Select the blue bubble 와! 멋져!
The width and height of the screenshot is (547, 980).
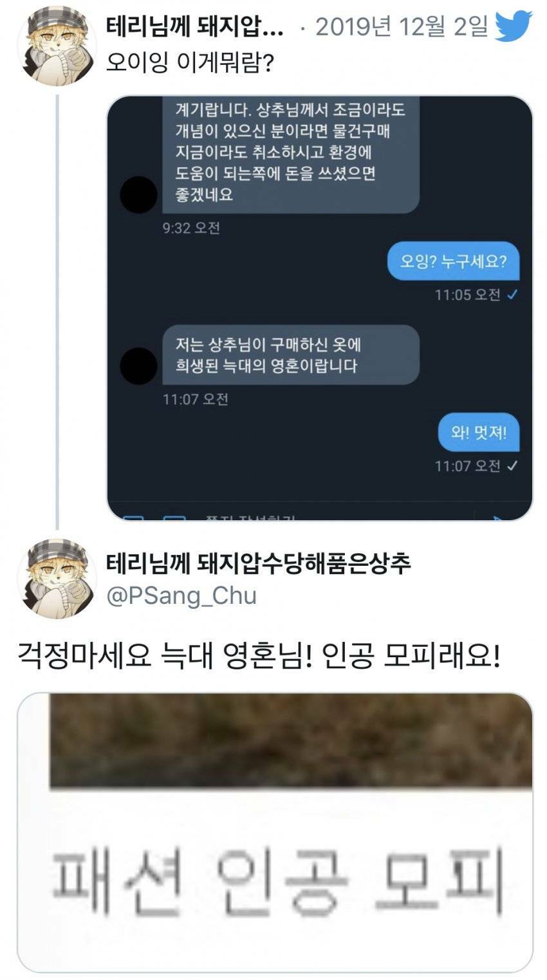[479, 432]
